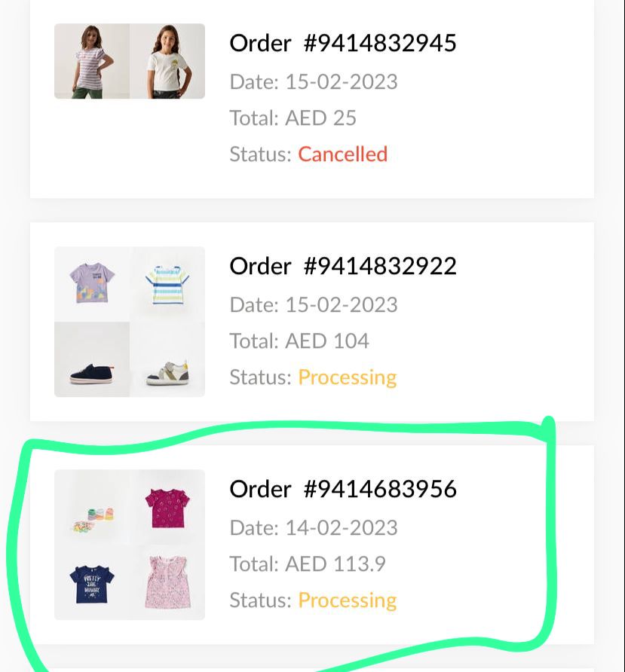Tap the white and beige sneaker thumbnail
This screenshot has width=625, height=672.
pyautogui.click(x=167, y=359)
